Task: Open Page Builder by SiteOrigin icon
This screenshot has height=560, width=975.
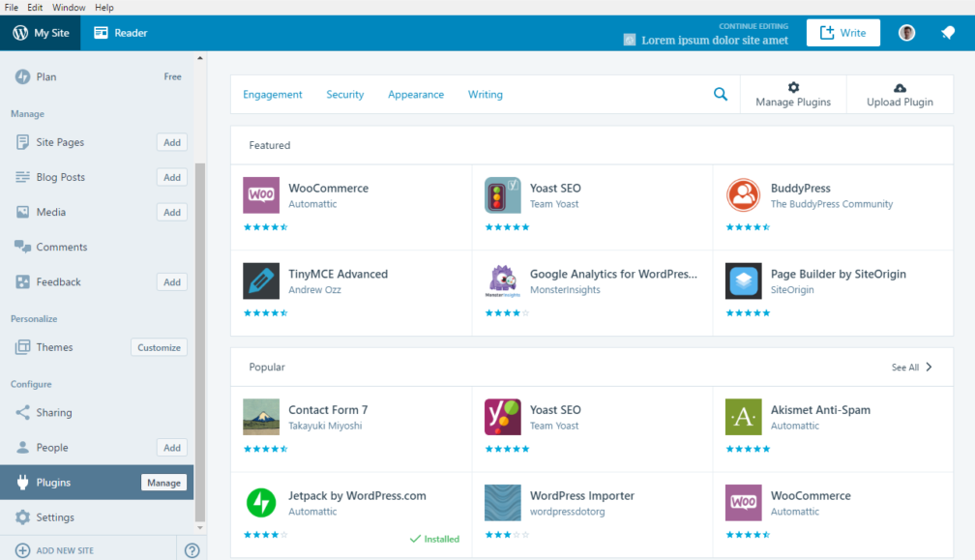Action: click(743, 280)
